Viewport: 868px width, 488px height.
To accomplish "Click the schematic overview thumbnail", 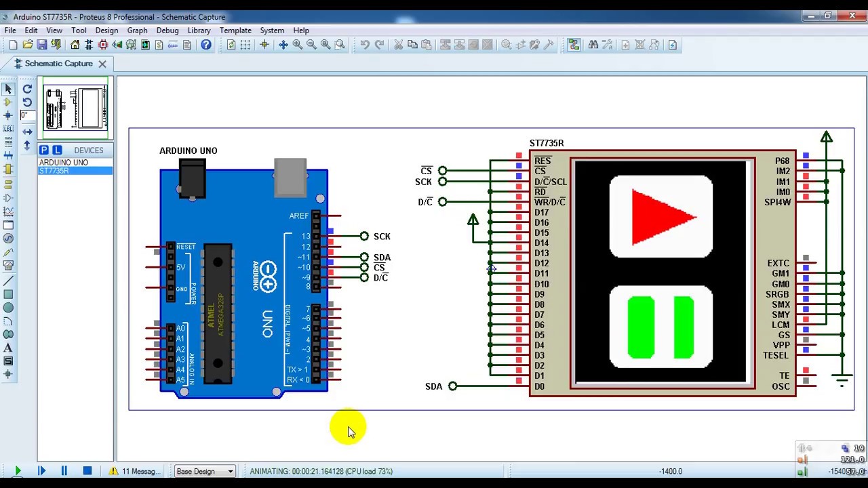I will 75,107.
